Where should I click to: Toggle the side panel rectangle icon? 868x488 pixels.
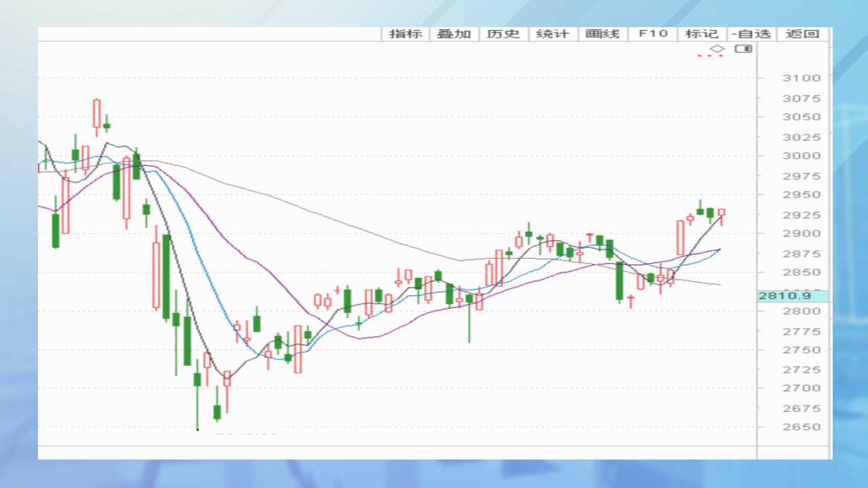click(x=744, y=49)
